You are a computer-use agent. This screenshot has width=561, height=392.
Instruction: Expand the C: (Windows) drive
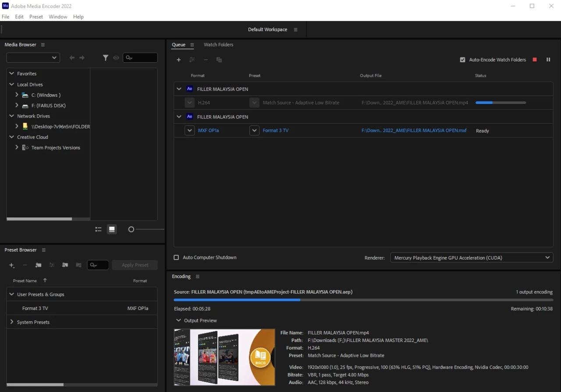(x=17, y=95)
